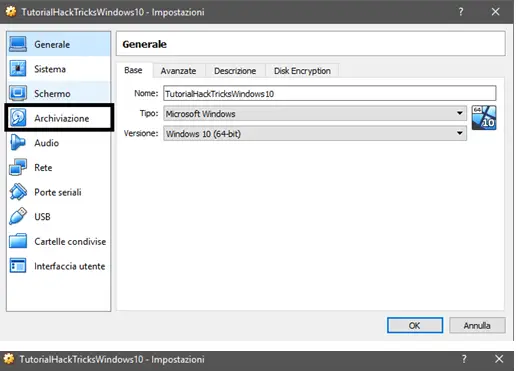Screen dimensions: 518x371
Task: Click the Nome: label
Action: pyautogui.click(x=146, y=93)
